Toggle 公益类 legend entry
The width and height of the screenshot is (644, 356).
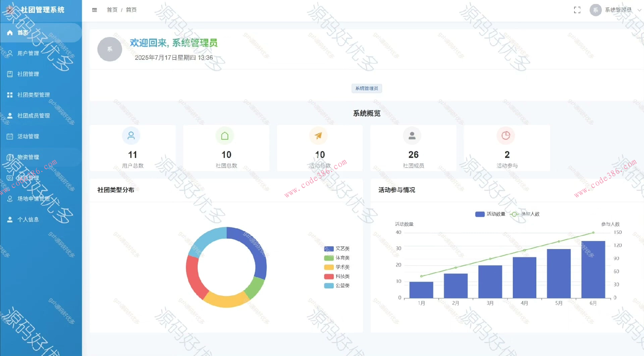(337, 286)
